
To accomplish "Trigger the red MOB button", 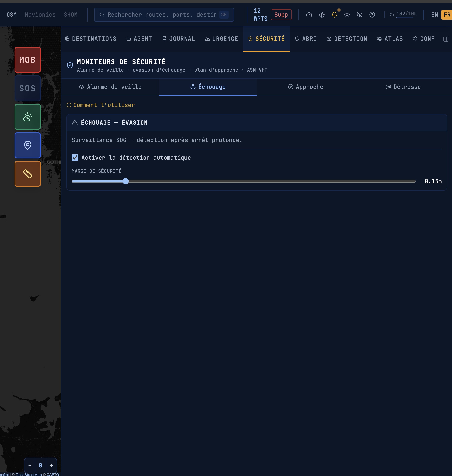I will (x=28, y=60).
